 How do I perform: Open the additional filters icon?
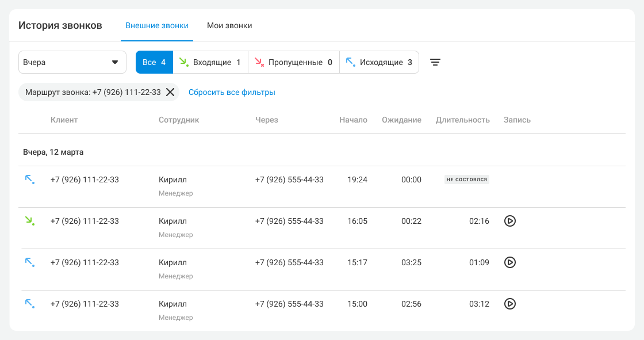click(x=435, y=62)
